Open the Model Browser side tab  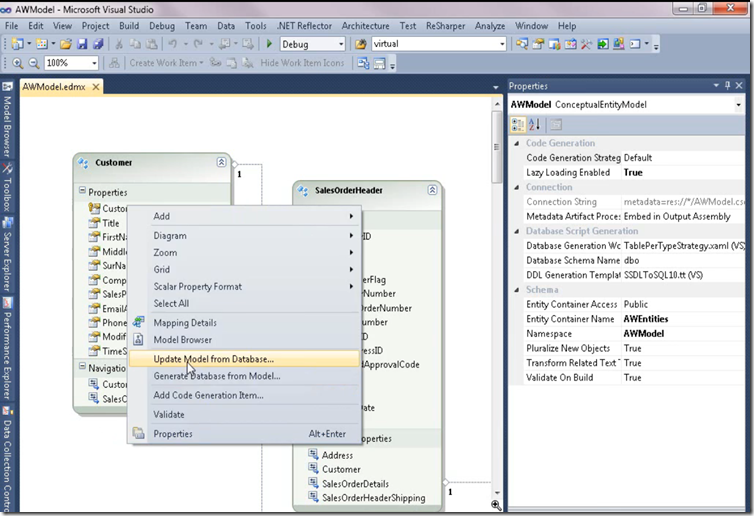click(7, 121)
